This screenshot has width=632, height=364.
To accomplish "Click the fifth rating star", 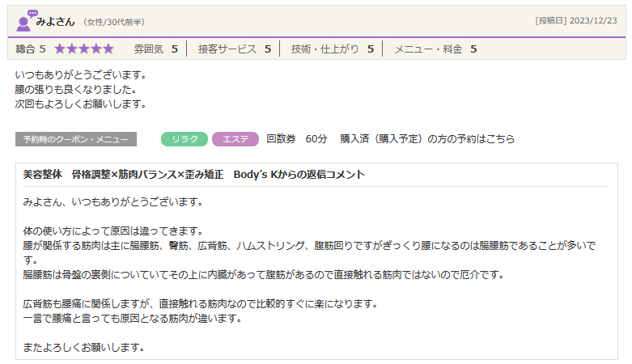I will point(108,49).
